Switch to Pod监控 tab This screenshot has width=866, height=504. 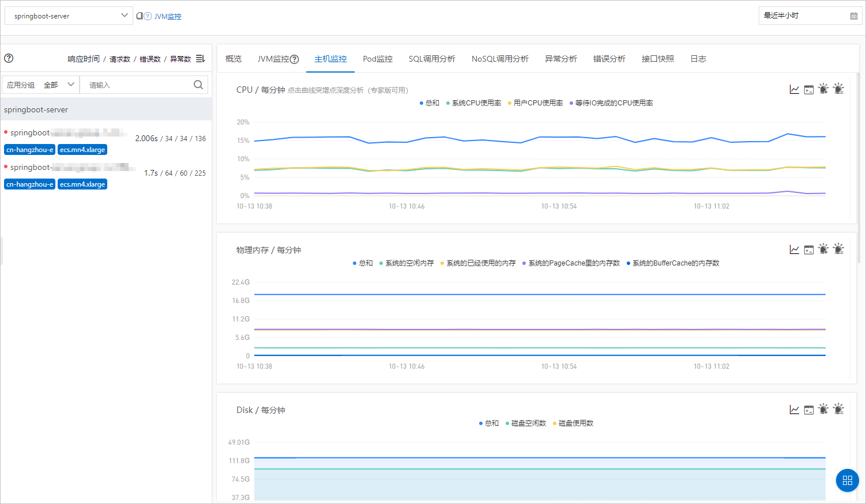pos(378,59)
